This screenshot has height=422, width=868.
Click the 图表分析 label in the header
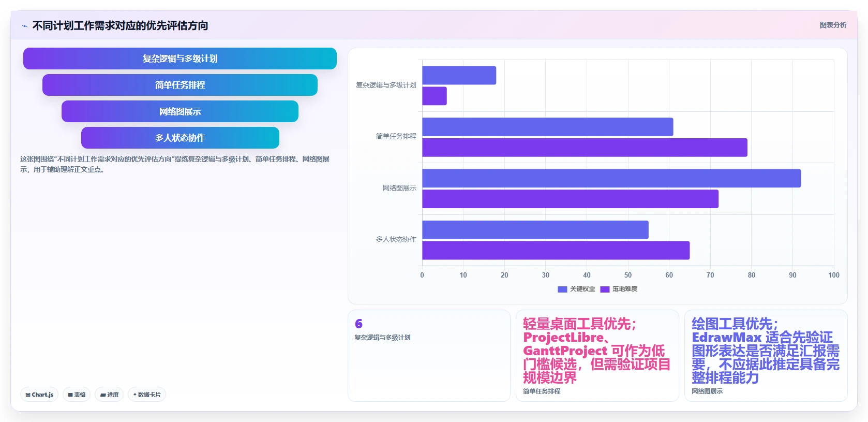[x=833, y=25]
